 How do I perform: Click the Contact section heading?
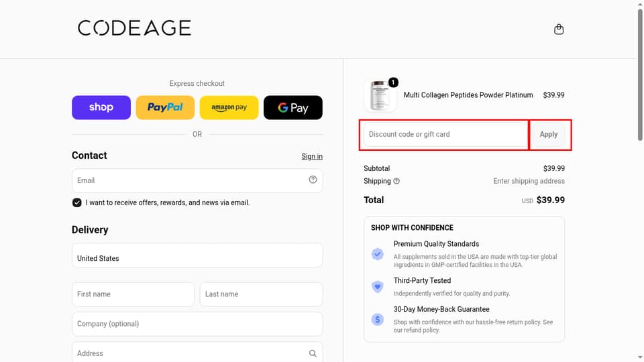click(89, 156)
